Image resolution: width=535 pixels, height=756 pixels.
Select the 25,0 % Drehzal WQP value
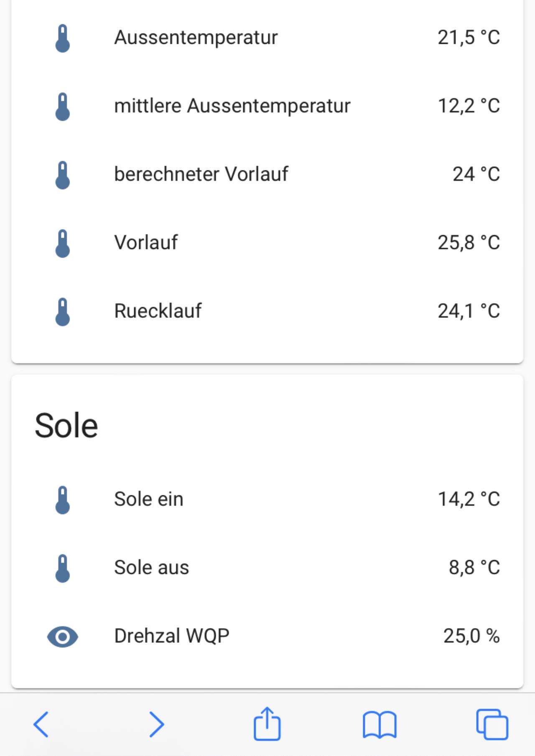(471, 636)
